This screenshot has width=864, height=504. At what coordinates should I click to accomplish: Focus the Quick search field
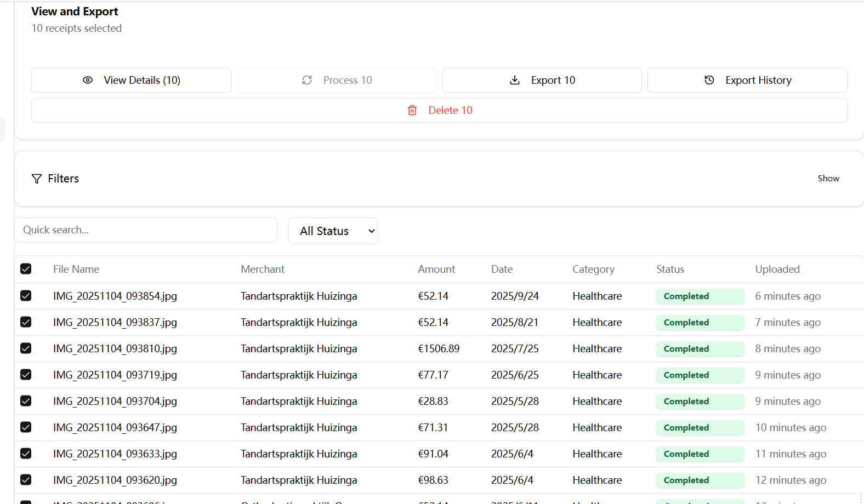(x=146, y=230)
